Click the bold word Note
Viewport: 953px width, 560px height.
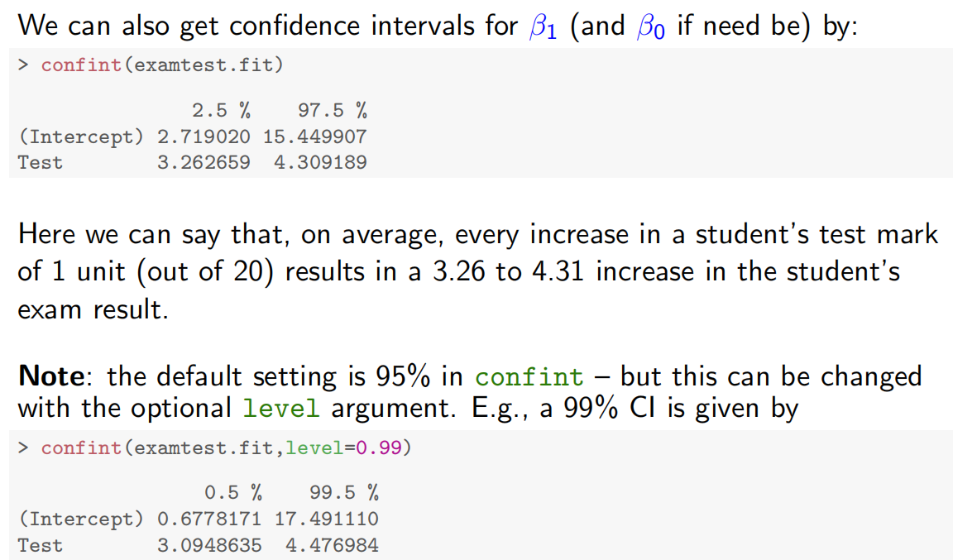click(50, 376)
